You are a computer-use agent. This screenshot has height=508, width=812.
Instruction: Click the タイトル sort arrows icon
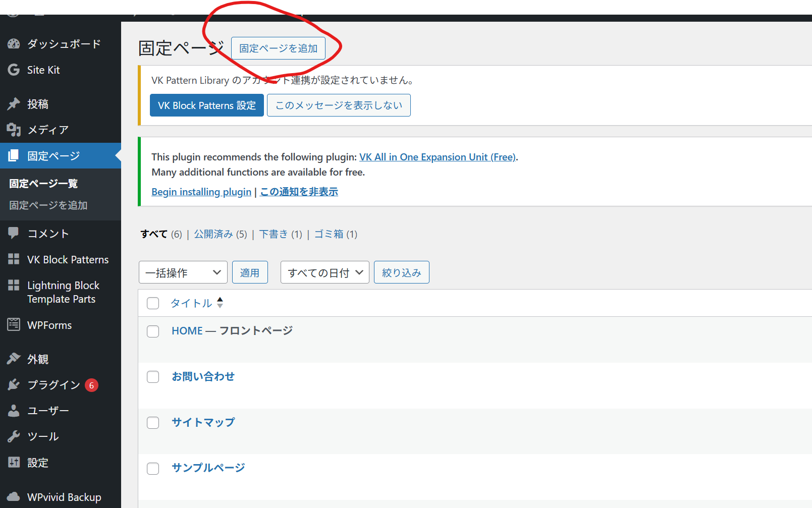(220, 303)
